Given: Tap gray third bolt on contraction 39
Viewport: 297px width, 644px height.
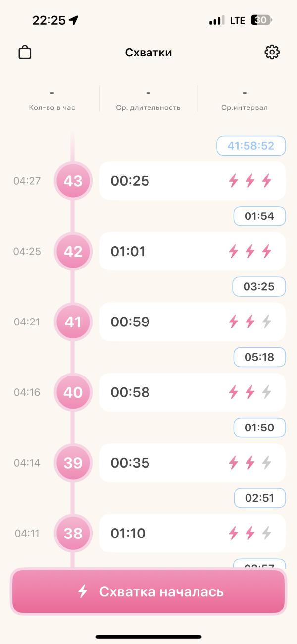Looking at the screenshot, I should [x=266, y=463].
